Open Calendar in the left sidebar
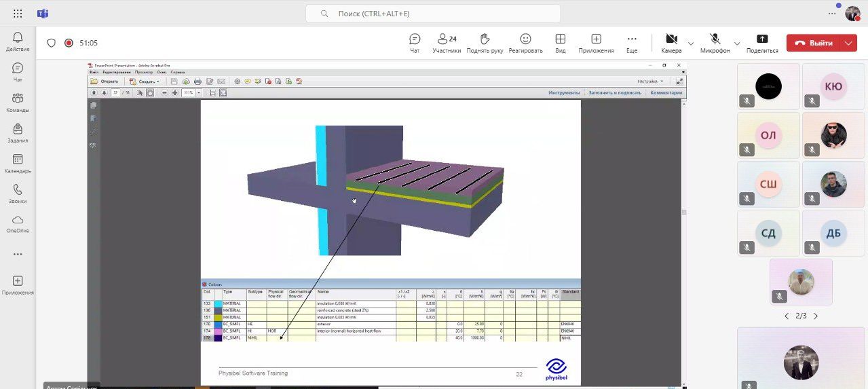The image size is (868, 389). [18, 164]
